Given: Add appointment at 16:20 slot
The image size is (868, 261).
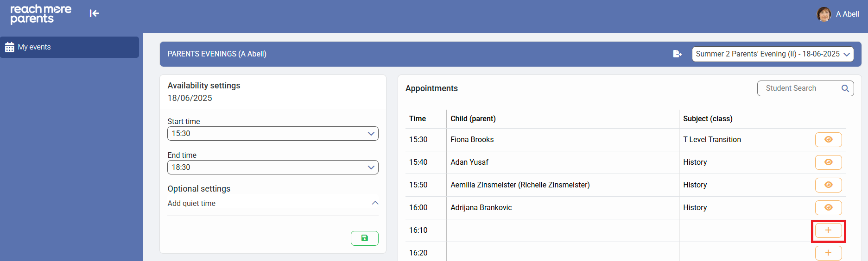Looking at the screenshot, I should click(x=828, y=253).
